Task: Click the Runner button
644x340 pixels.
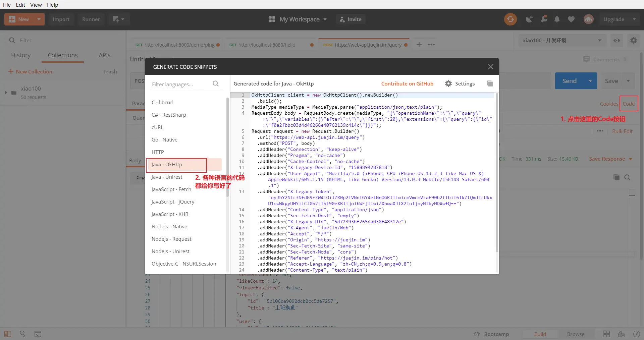Action: [x=91, y=19]
